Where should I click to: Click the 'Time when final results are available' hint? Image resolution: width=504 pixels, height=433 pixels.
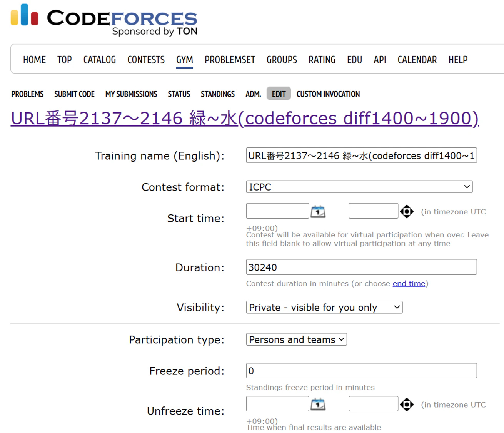click(x=314, y=427)
